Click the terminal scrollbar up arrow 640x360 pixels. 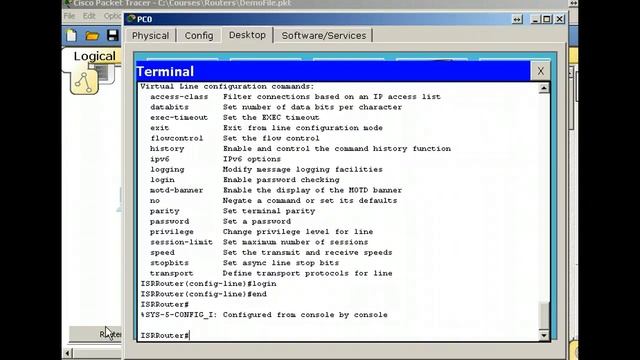544,88
